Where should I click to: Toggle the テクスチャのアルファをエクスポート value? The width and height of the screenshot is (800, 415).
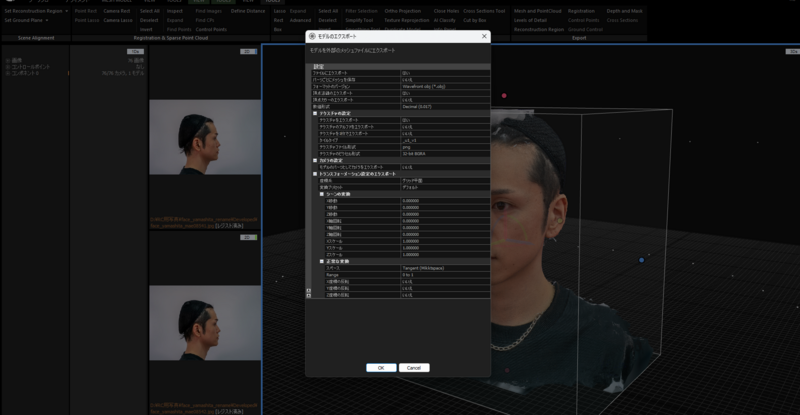click(445, 127)
